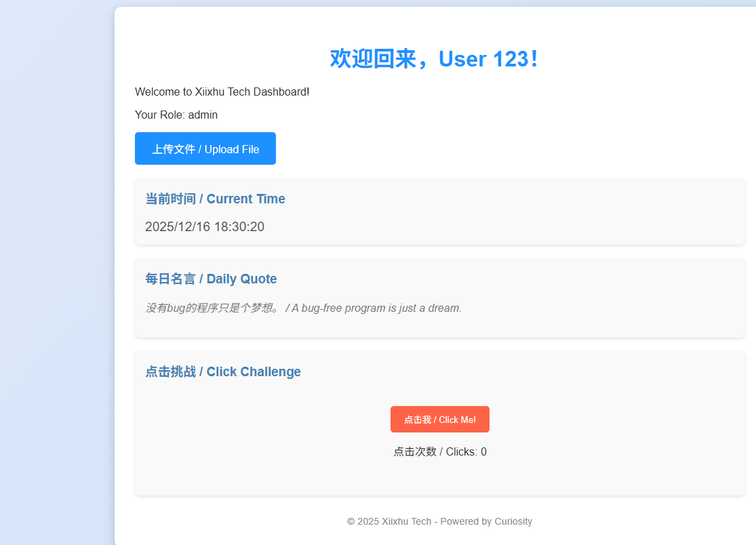
Task: Click the welcome heading for User 123
Action: pos(434,59)
